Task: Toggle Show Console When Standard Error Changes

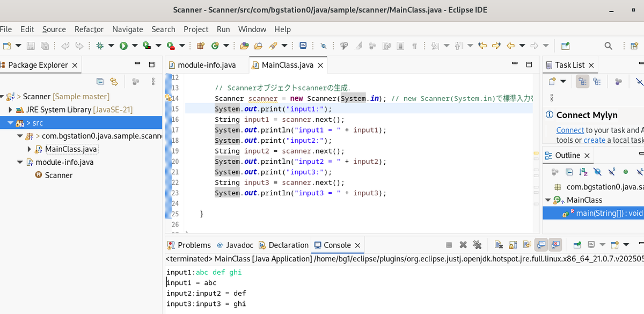Action: (555, 245)
